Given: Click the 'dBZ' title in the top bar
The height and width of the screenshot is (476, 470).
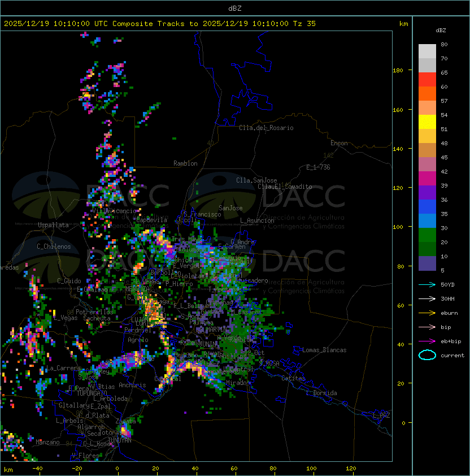Looking at the screenshot, I should point(235,8).
